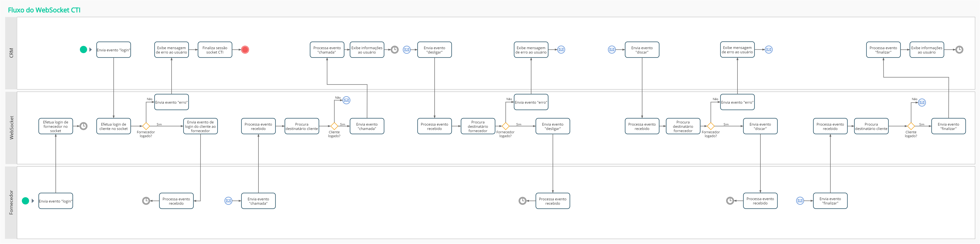This screenshot has height=244, width=980.
Task: Select message event before CRM 'Envia evento desligar'
Action: tap(407, 50)
